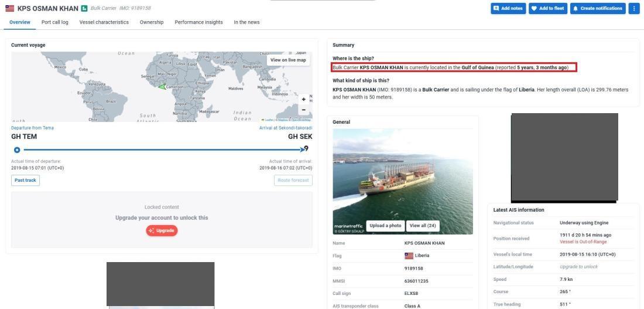
Task: Click the departure circle marker on the voyage line
Action: coord(17,150)
